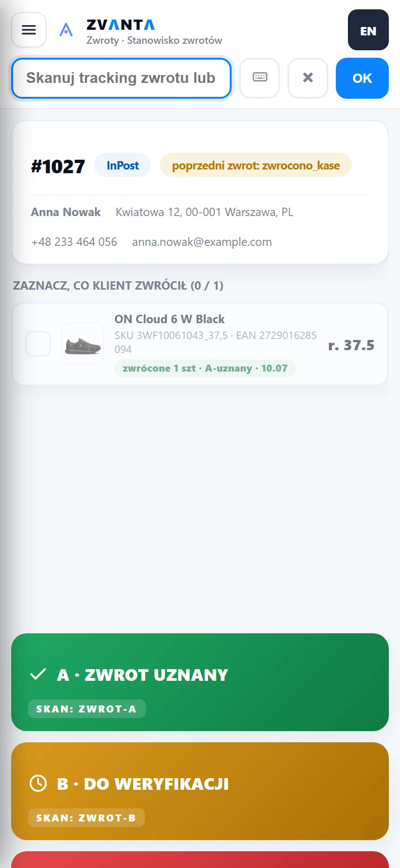Click the SKAN: ZWROT-A label
The height and width of the screenshot is (868, 400).
(x=87, y=709)
